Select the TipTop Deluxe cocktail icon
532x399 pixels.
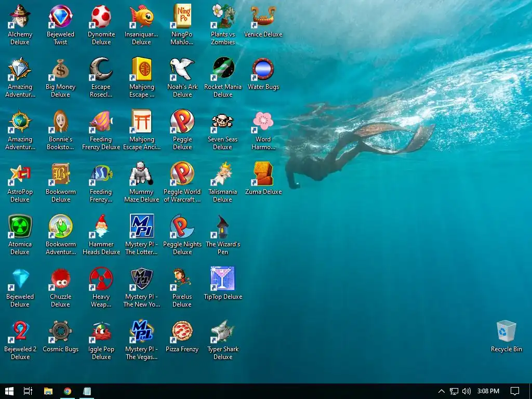click(222, 278)
